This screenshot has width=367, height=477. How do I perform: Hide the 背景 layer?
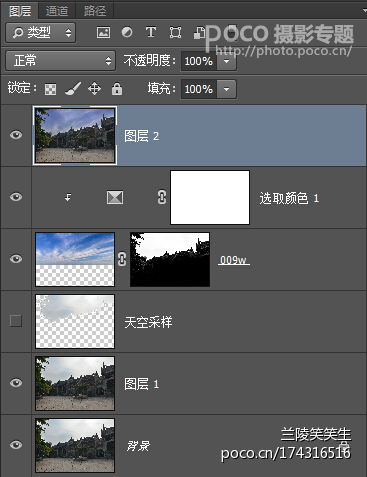pyautogui.click(x=16, y=445)
